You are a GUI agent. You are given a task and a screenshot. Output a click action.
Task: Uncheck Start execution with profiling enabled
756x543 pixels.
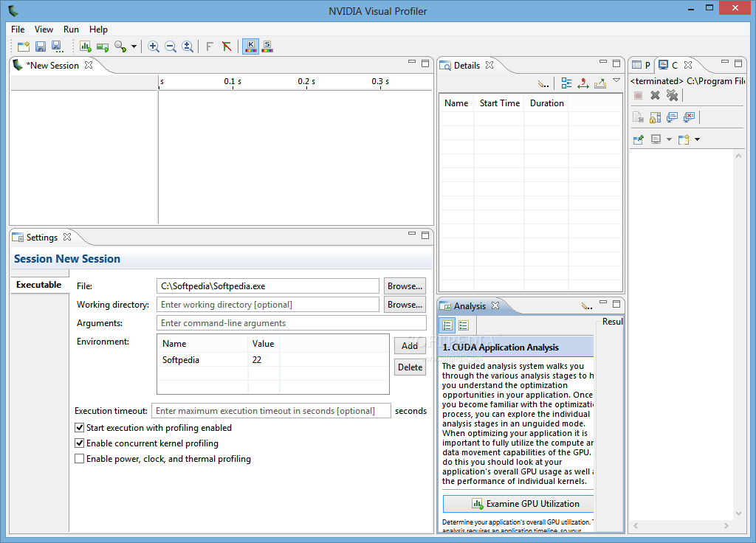click(x=80, y=428)
